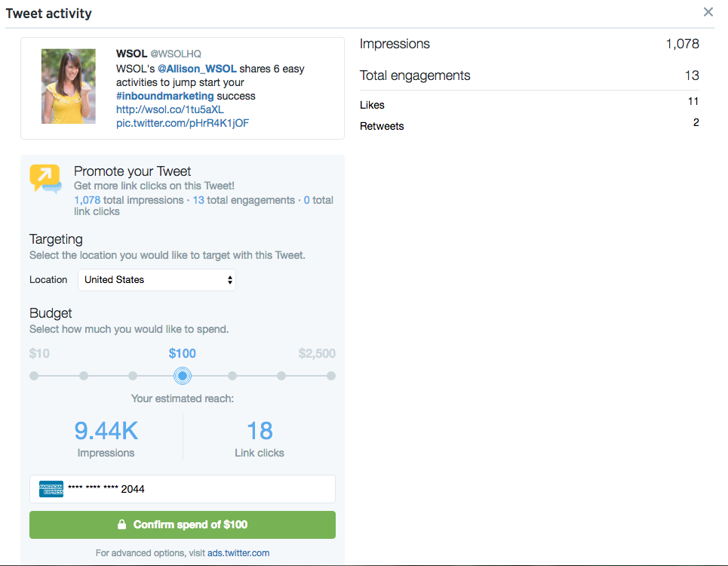Click the 'Impressions' 1,078 stat row
The height and width of the screenshot is (566, 728).
point(530,44)
